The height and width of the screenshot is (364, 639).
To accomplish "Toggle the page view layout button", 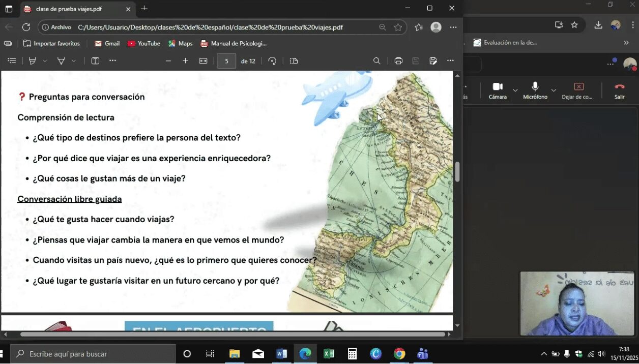I will pos(294,61).
